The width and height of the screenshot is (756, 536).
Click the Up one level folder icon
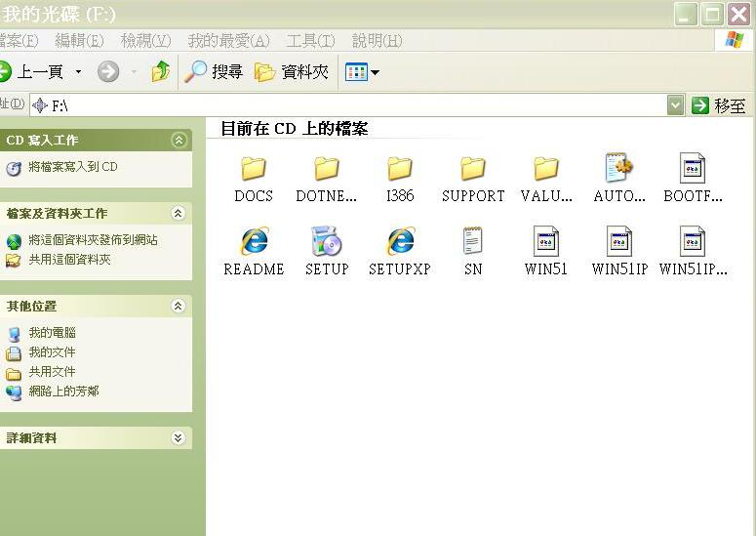click(x=161, y=71)
